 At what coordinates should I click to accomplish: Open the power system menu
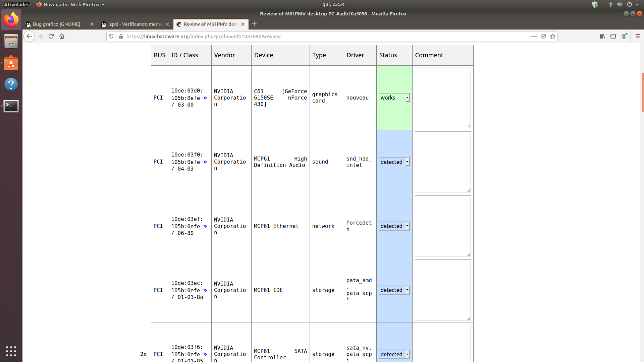630,4
